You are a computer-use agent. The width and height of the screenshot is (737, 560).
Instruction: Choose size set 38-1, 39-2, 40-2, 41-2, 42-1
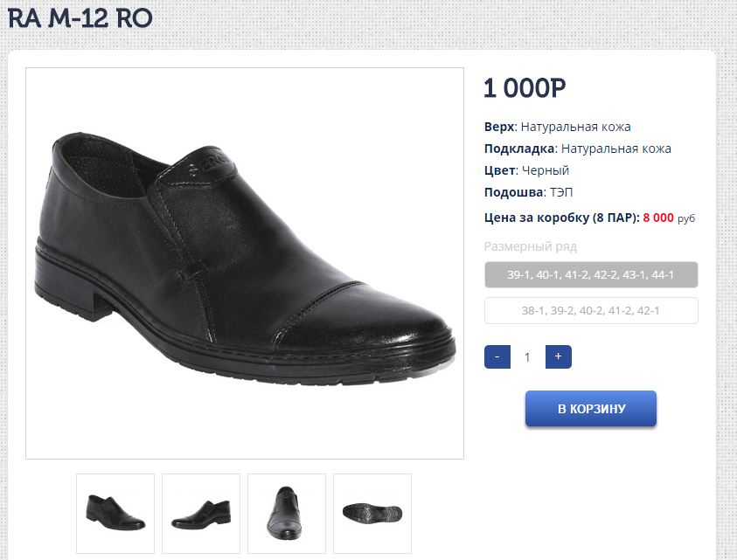[591, 311]
